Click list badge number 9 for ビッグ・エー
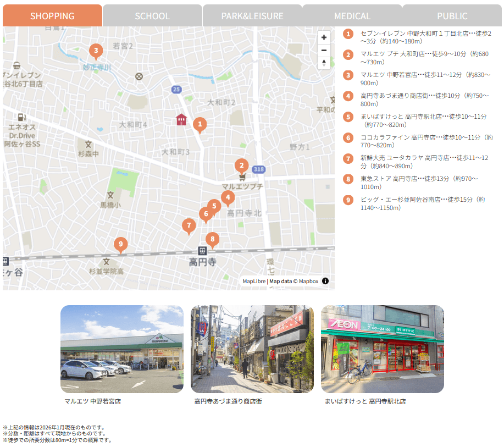504x447 pixels. pyautogui.click(x=348, y=200)
